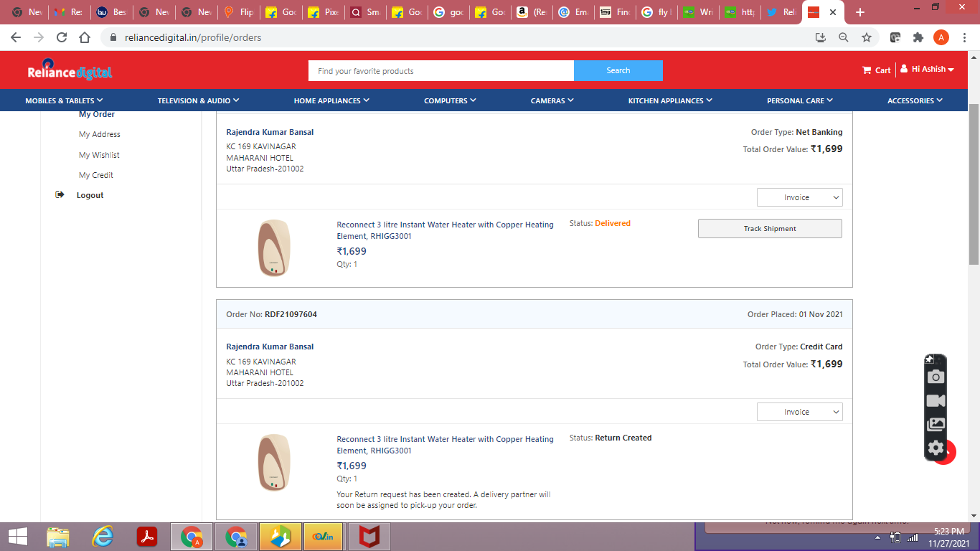Click the Status: Delivered label

[x=600, y=223]
